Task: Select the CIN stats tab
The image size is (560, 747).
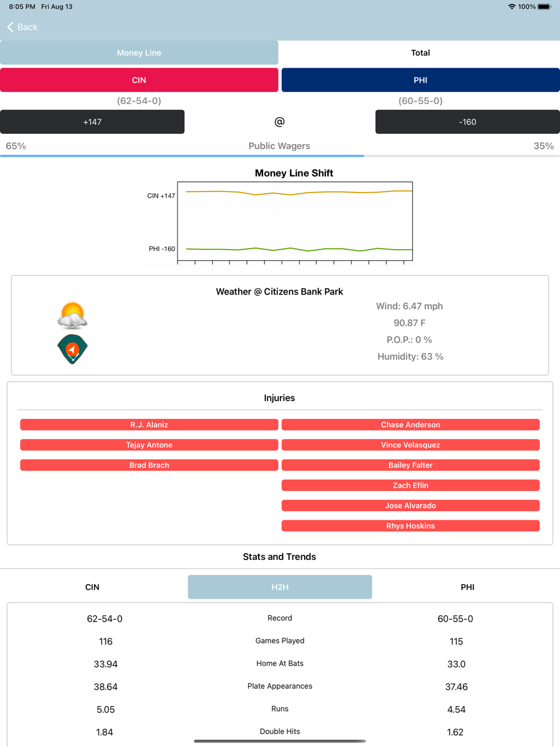Action: tap(92, 587)
